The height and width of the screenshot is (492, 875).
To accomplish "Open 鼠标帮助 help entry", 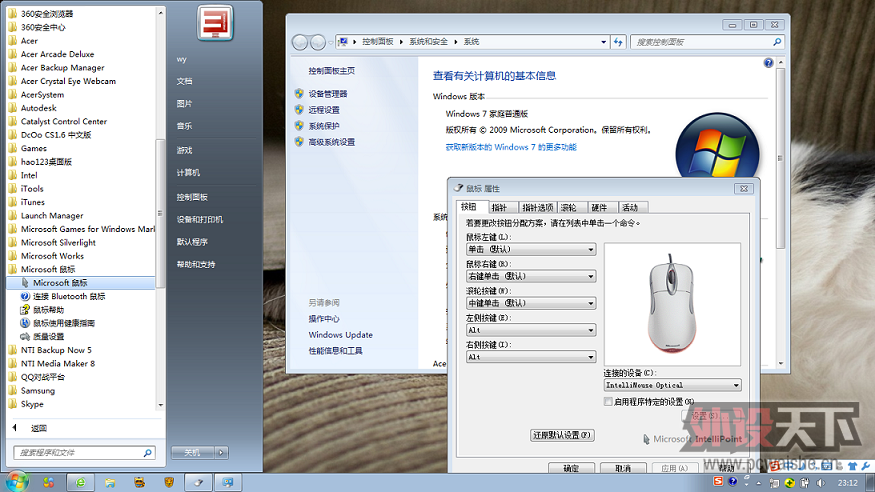I will pyautogui.click(x=48, y=310).
